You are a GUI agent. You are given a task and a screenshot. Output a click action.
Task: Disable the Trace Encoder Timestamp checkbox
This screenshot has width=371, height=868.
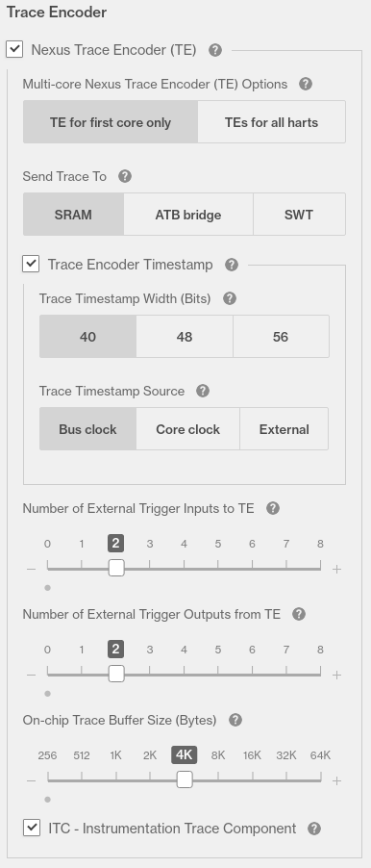click(x=31, y=264)
